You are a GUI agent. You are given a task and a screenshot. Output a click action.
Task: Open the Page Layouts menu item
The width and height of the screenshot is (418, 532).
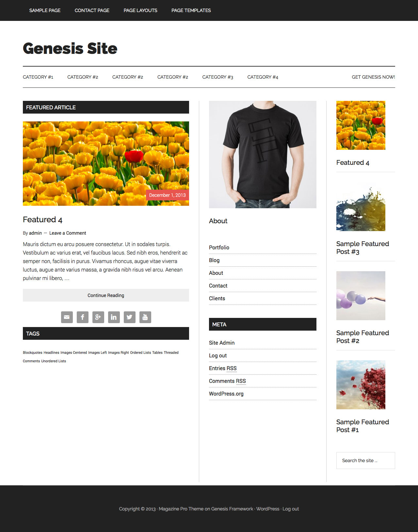pyautogui.click(x=140, y=10)
